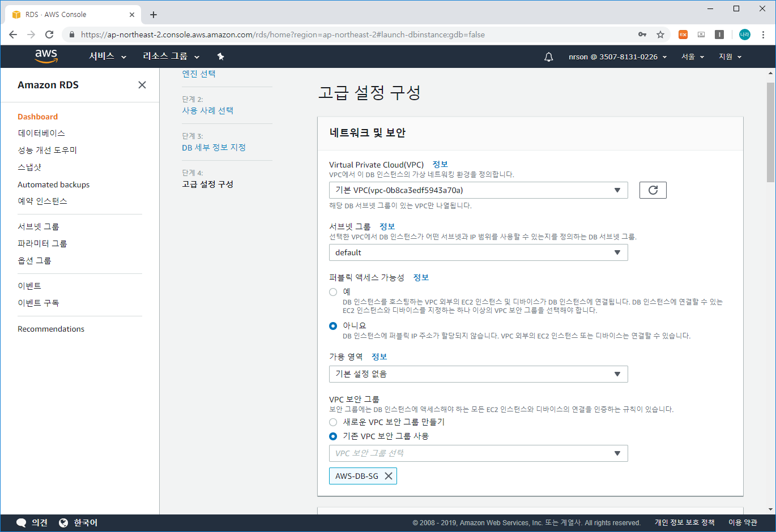Expand the 서비스 menu
Image resolution: width=776 pixels, height=532 pixels.
108,57
